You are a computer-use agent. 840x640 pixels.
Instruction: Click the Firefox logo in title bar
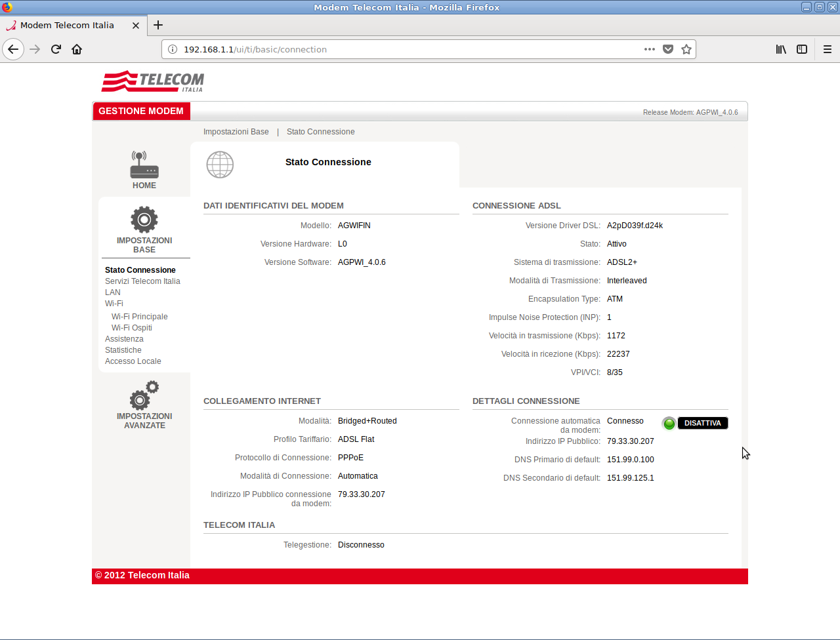7,7
